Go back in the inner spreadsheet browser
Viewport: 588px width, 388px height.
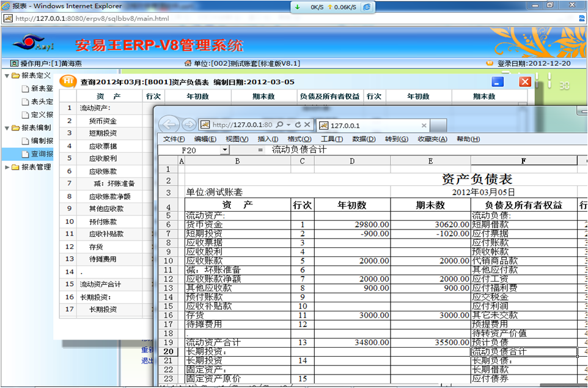coord(169,125)
